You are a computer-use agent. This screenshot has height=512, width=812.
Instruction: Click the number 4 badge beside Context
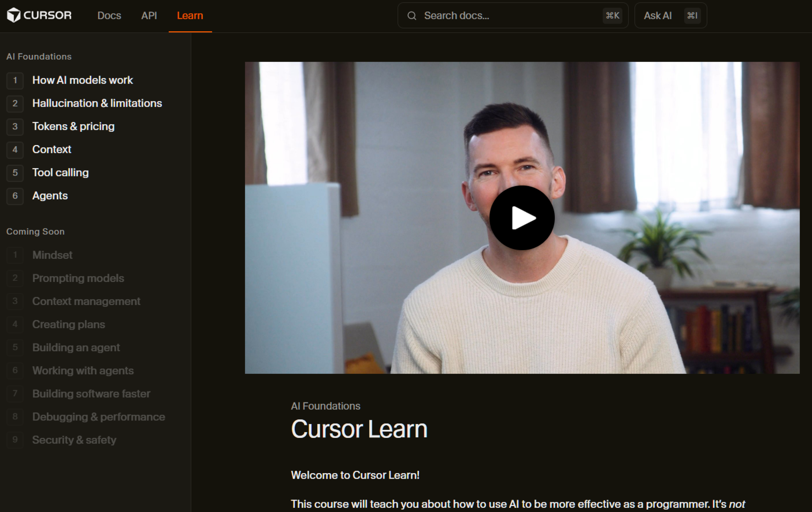click(15, 150)
